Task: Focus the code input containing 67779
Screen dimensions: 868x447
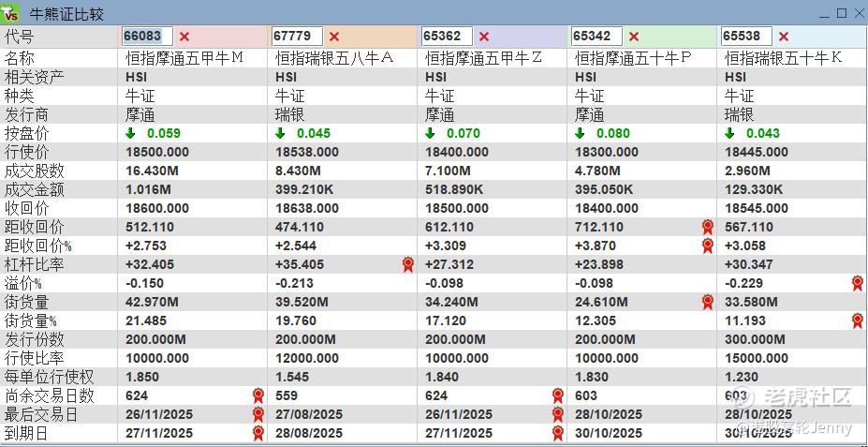Action: (297, 37)
